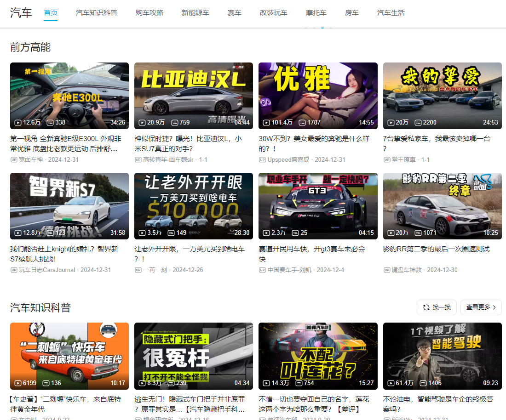Screen dimensions: 506x420
Task: Click title 赛道开民用车快
Action: [312, 254]
